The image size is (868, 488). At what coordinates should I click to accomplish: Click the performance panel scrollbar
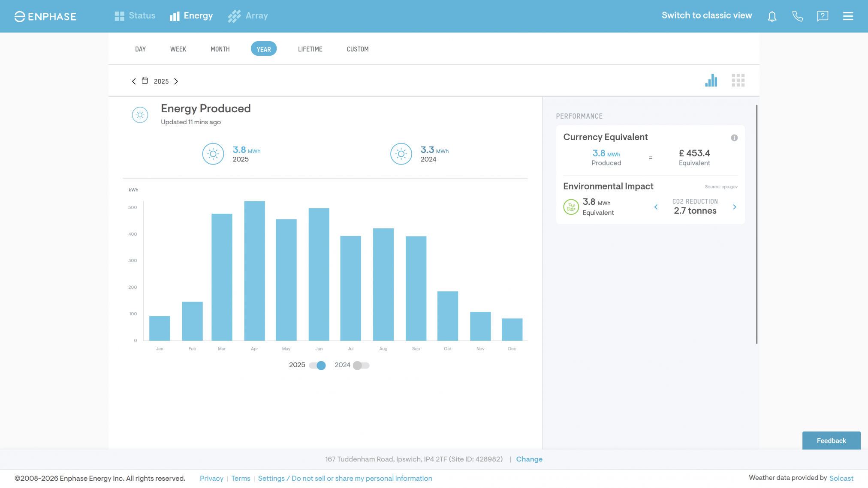pos(756,224)
